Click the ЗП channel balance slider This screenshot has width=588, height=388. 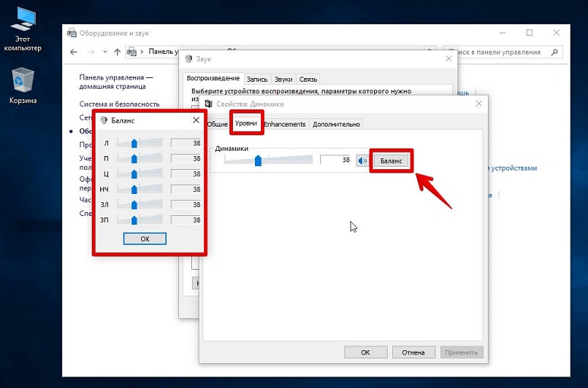point(140,220)
